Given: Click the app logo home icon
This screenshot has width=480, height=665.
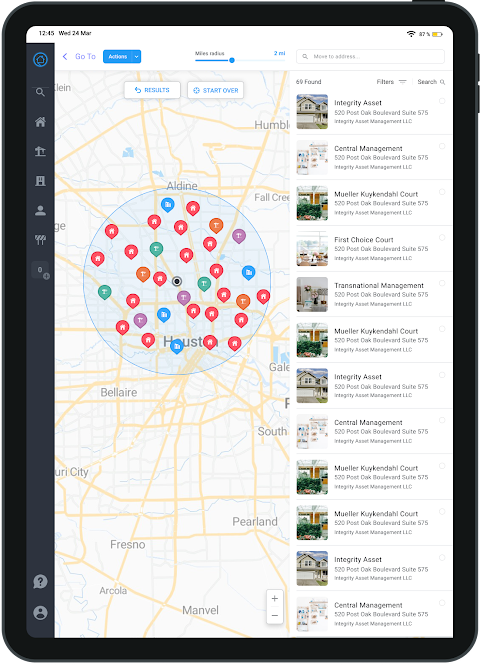Looking at the screenshot, I should click(x=40, y=60).
